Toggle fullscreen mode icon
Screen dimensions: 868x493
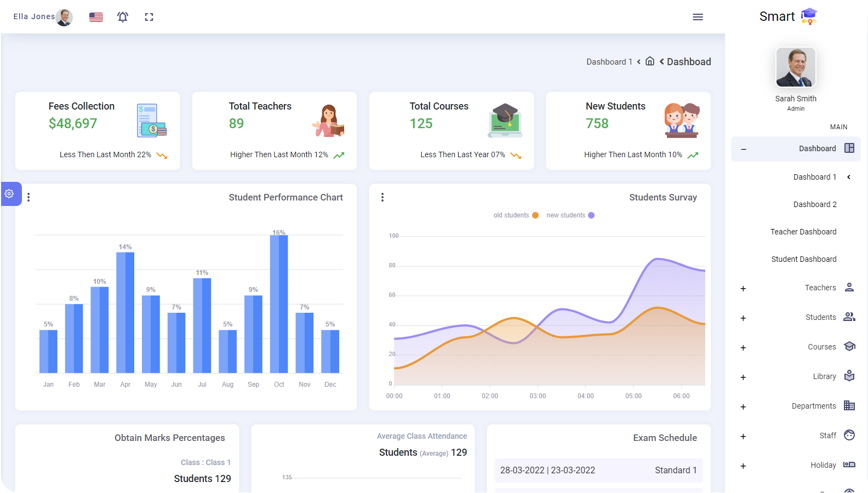pos(149,17)
